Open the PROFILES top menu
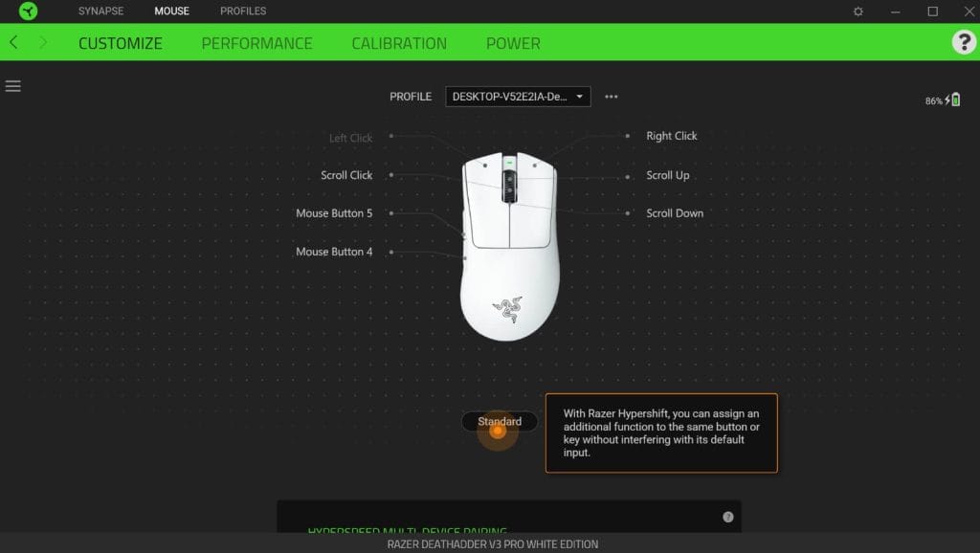The image size is (980, 553). click(x=243, y=11)
